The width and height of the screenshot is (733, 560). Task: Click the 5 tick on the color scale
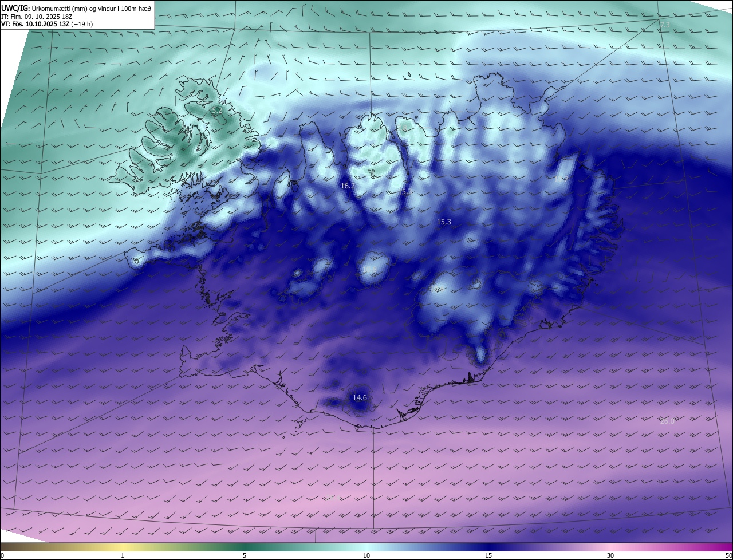tap(245, 555)
